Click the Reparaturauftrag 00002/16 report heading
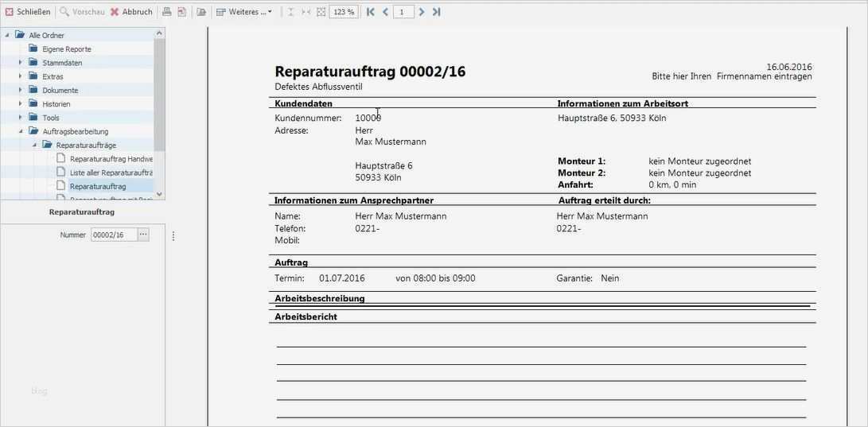The image size is (868, 427). point(370,72)
